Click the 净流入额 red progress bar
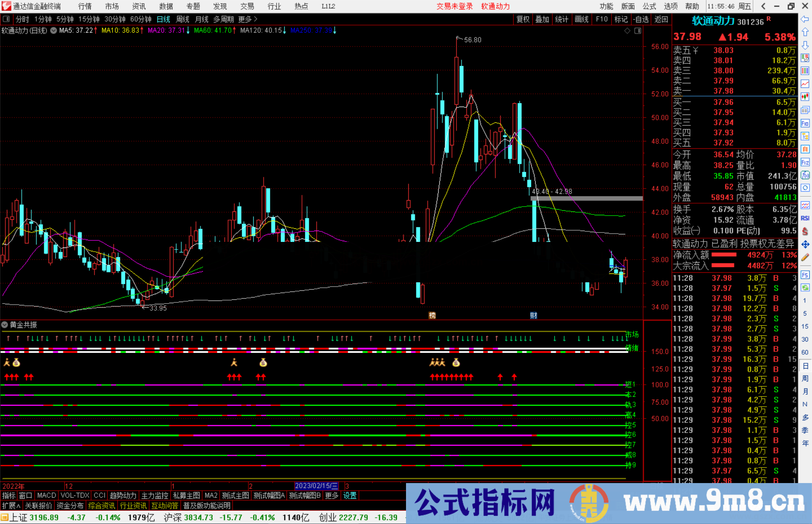Viewport: 812px width, 524px height. point(724,255)
